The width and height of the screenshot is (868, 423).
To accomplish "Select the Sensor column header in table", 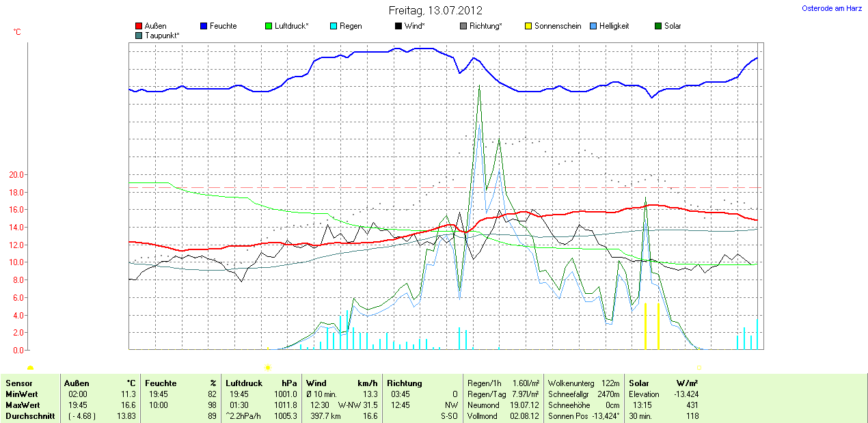I will click(19, 383).
